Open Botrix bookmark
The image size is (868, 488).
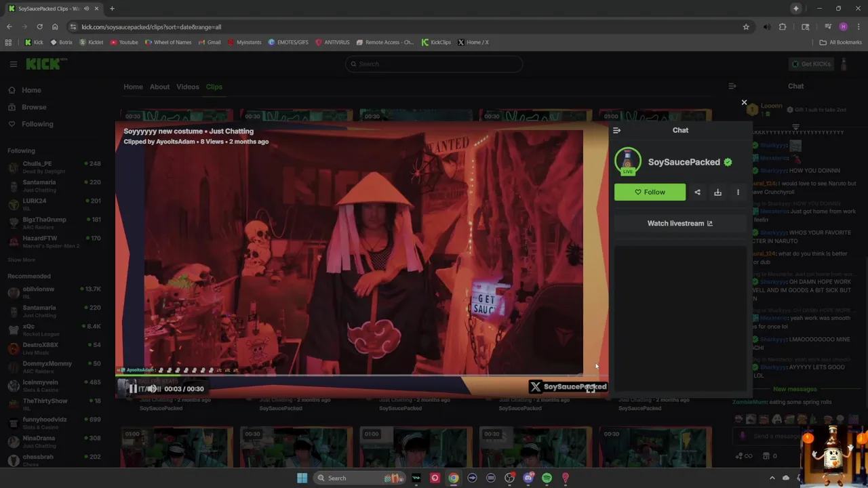click(61, 42)
